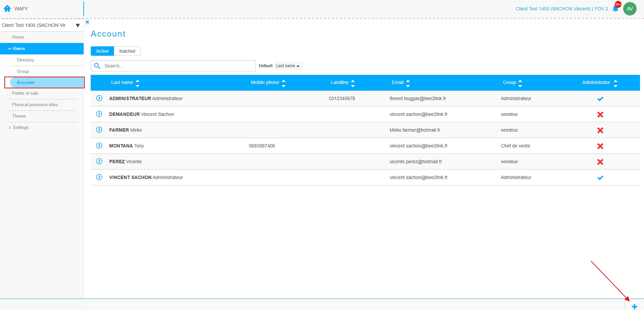Add a new account with the plus icon
Image resolution: width=644 pixels, height=310 pixels.
click(634, 306)
